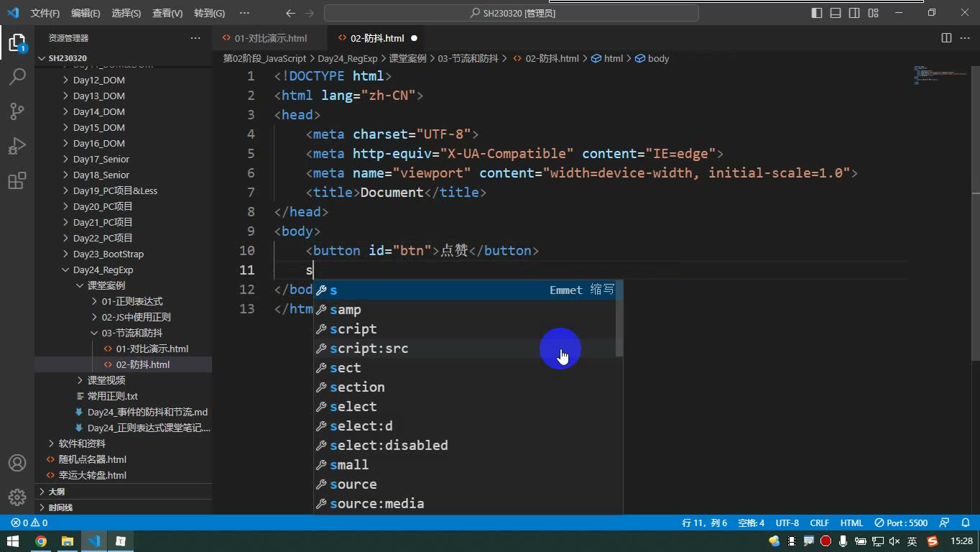Open the Source Control view icon
Image resolution: width=980 pixels, height=552 pixels.
point(17,111)
